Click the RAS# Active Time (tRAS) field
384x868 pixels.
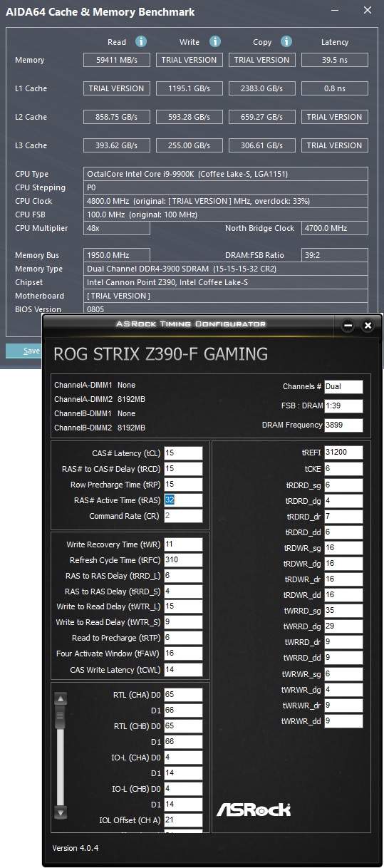point(183,500)
